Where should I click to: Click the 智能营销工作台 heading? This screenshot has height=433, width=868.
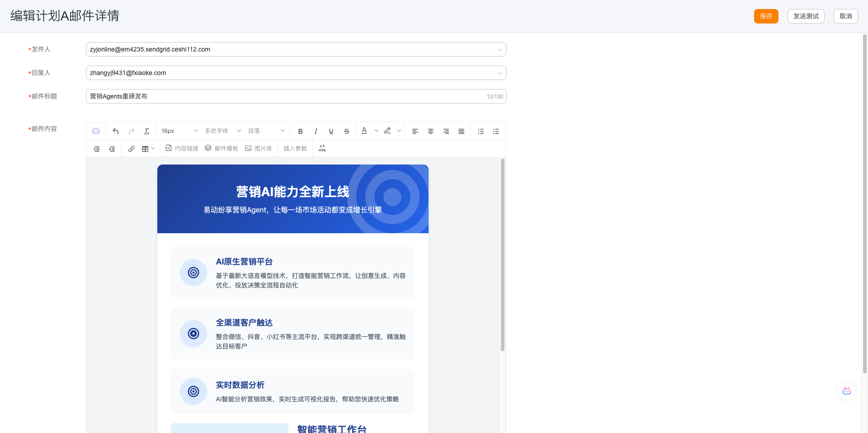(332, 429)
